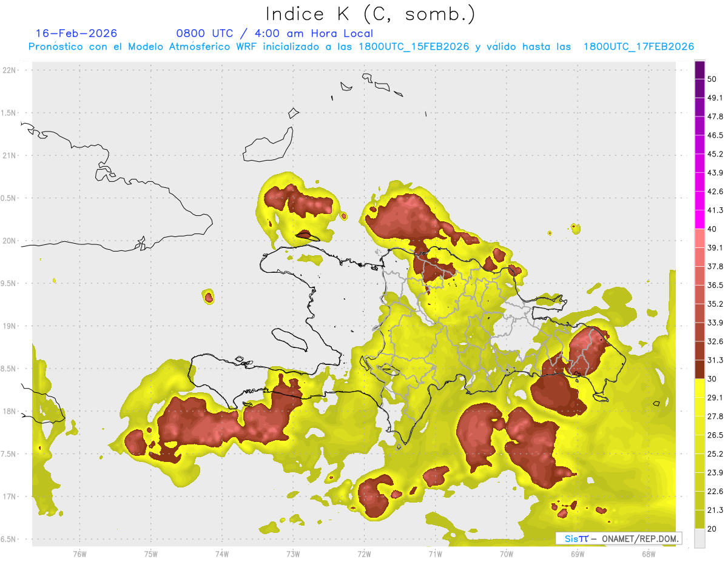Select the 37.8 legend value

(715, 266)
